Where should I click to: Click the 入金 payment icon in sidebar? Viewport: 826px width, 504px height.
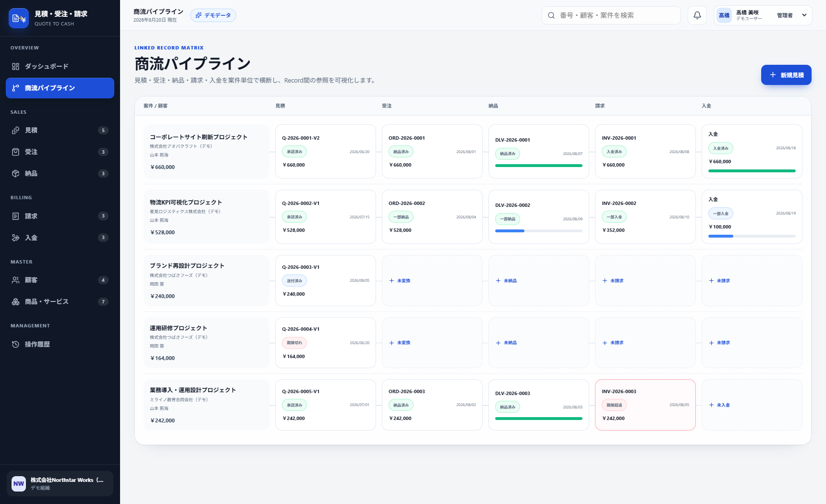[16, 238]
